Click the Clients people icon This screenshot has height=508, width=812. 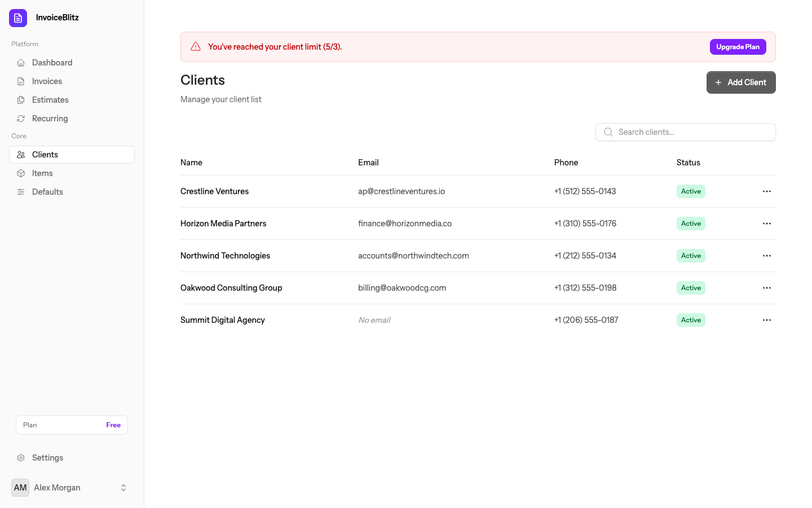coord(21,154)
